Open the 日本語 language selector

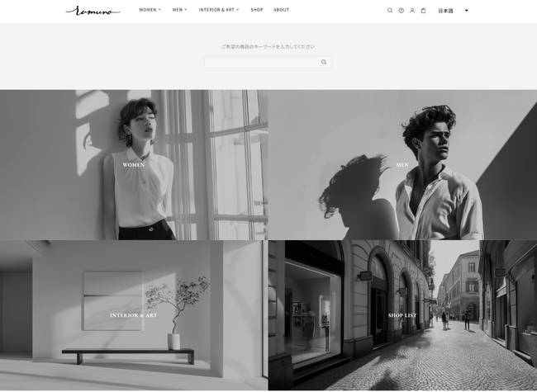[x=453, y=11]
